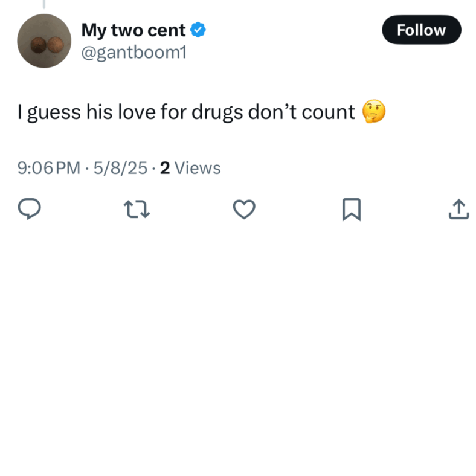Click the word Views beside the count
Screen dimensions: 476x476
pos(198,168)
